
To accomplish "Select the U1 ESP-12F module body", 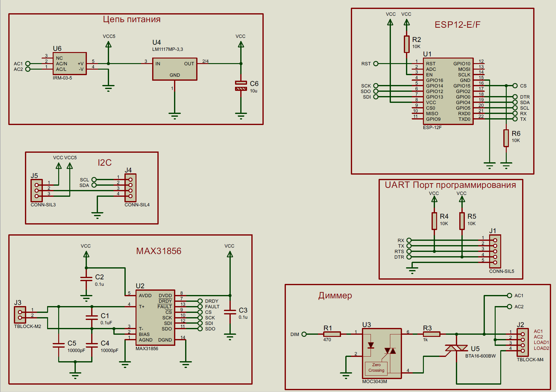I will pyautogui.click(x=448, y=91).
